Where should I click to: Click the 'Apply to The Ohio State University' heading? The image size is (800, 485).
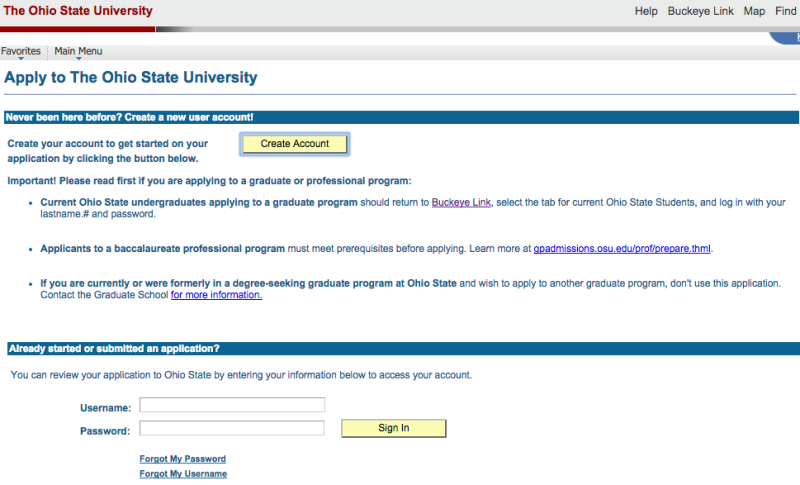[x=131, y=77]
